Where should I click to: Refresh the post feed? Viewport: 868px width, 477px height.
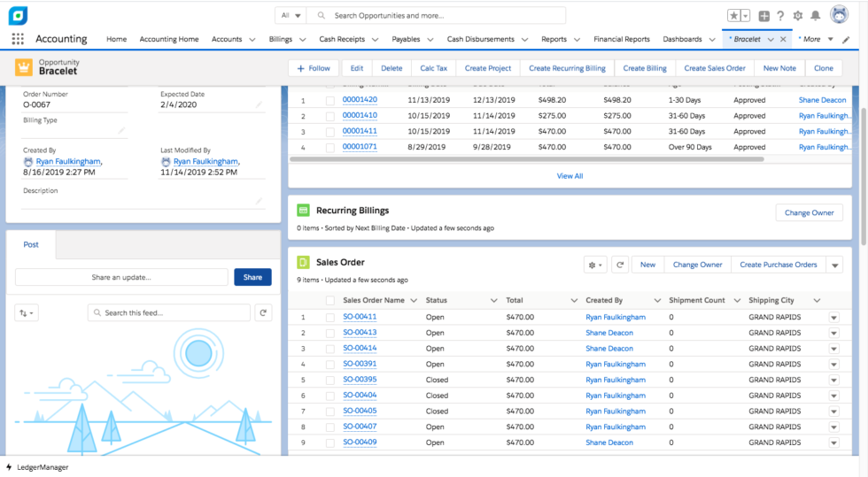point(263,312)
